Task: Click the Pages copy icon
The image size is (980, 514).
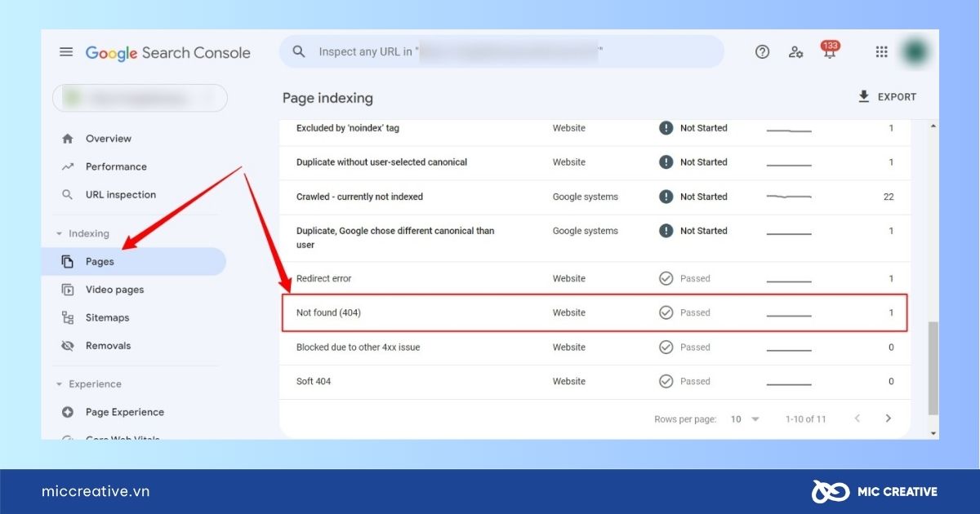Action: pos(68,262)
